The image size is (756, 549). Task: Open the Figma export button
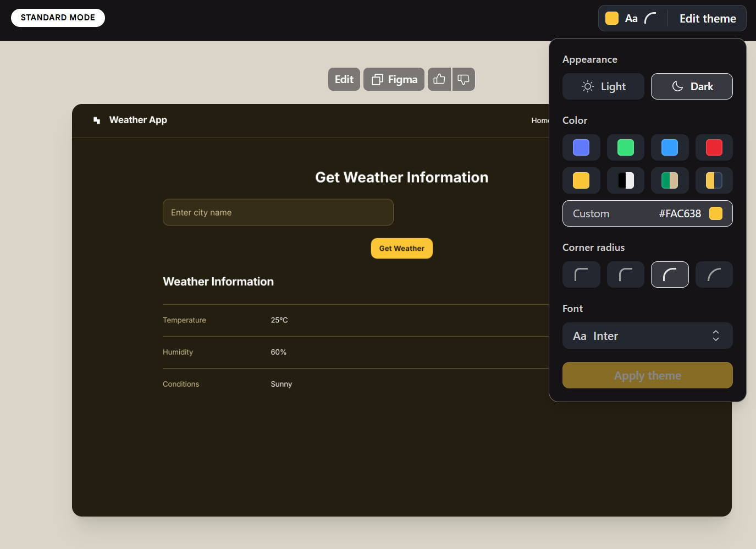(x=394, y=79)
